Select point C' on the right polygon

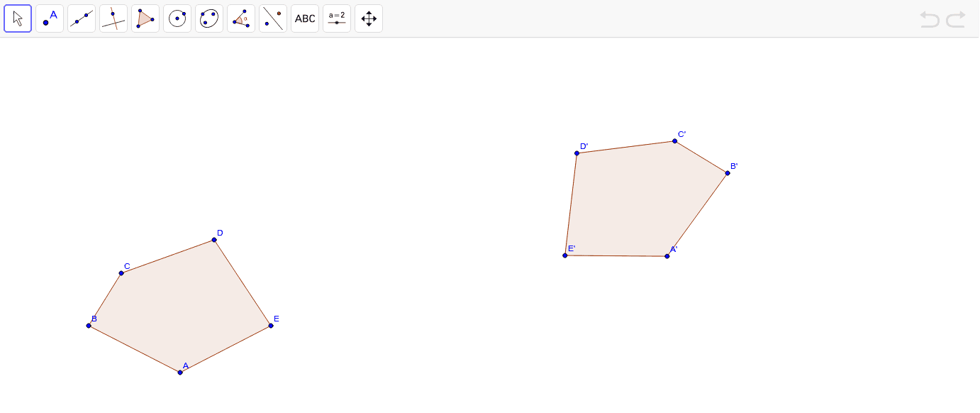click(x=674, y=141)
